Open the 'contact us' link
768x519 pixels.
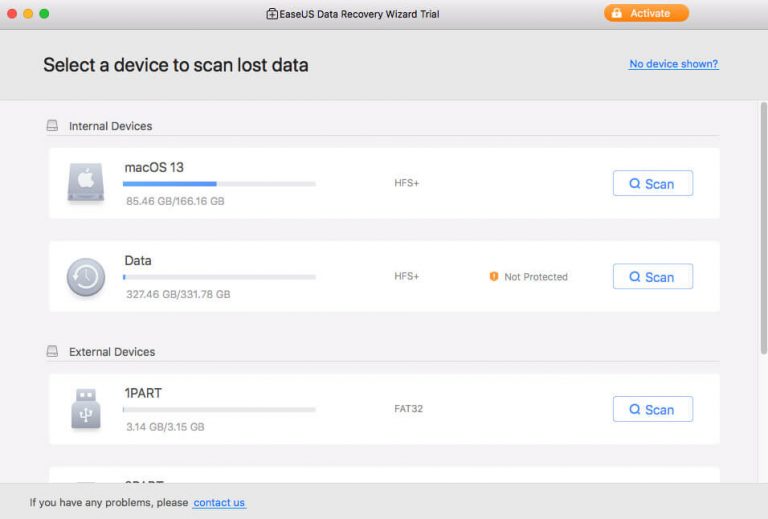(x=219, y=502)
